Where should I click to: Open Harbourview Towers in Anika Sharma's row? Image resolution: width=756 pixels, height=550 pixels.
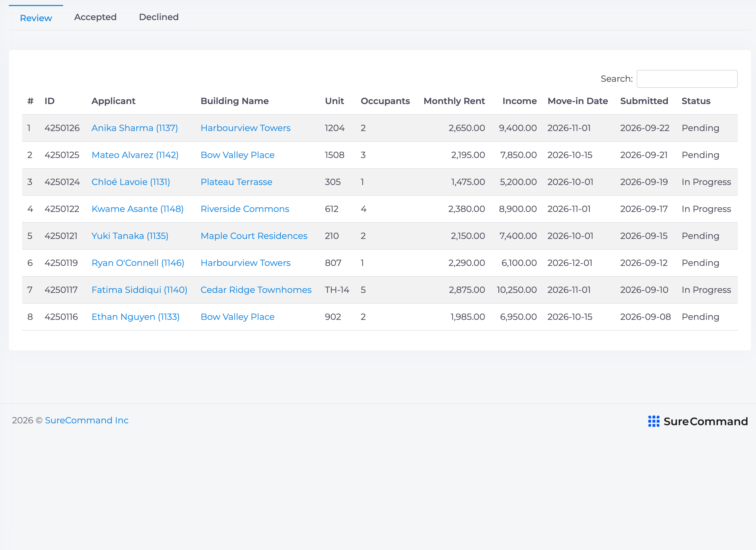click(x=245, y=128)
